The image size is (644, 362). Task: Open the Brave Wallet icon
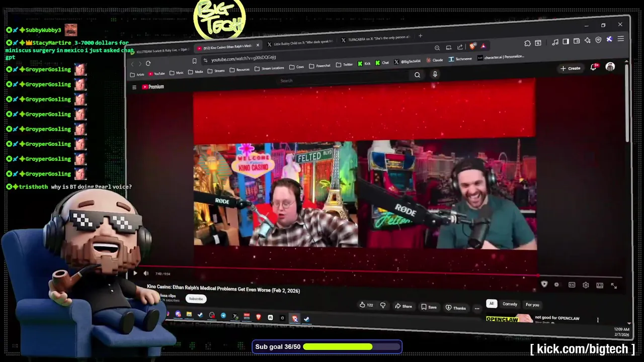577,41
